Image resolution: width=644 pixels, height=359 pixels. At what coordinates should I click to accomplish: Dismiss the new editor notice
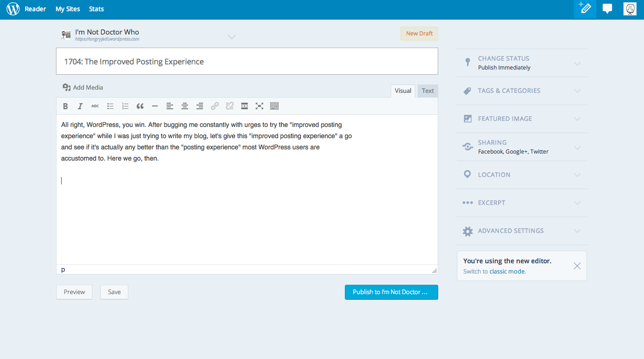point(577,266)
